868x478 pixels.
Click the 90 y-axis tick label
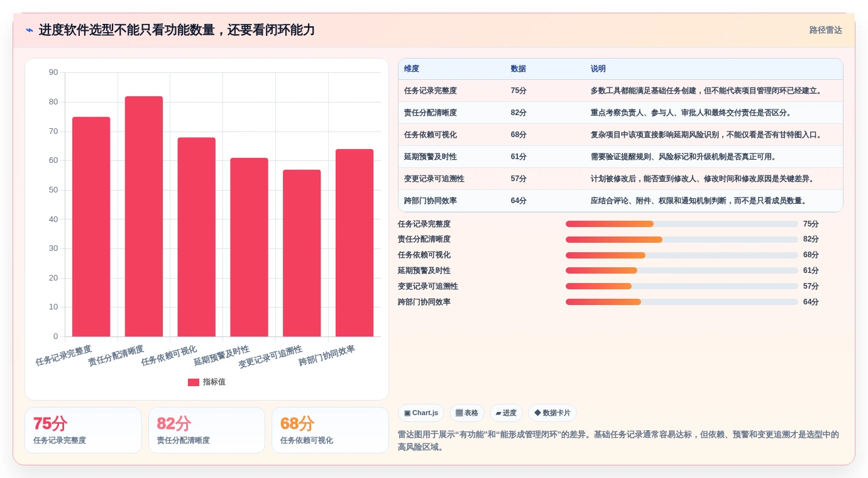[53, 72]
